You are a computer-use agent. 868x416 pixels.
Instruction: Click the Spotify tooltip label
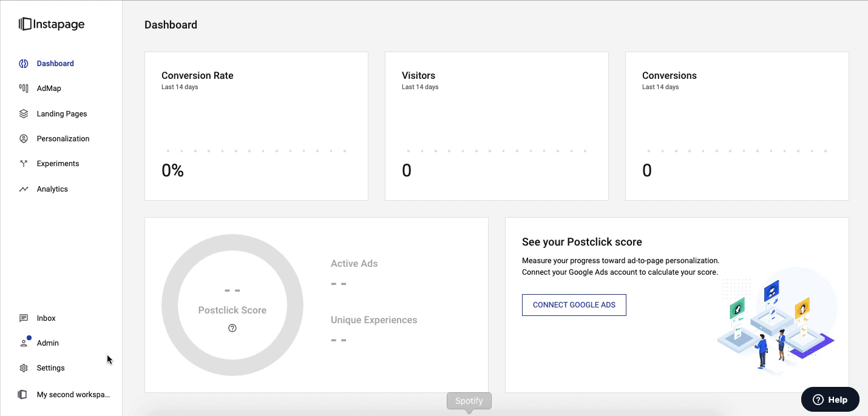click(469, 401)
